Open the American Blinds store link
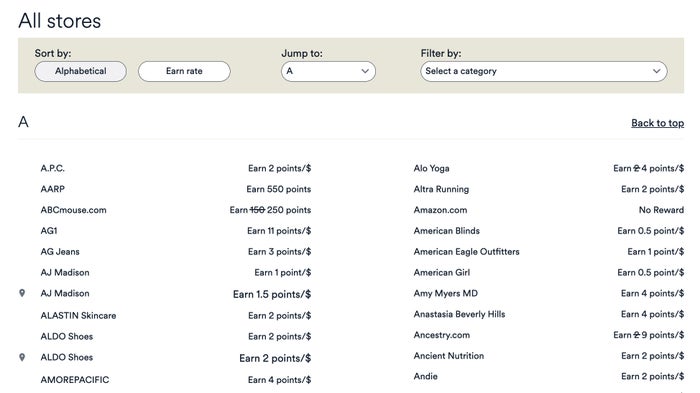Viewport: 700px width, 393px height. click(446, 231)
